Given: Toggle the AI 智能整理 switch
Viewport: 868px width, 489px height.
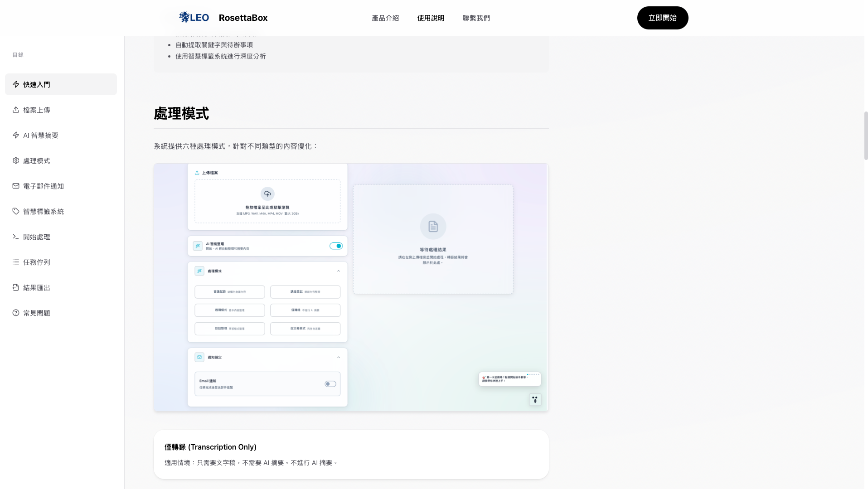Looking at the screenshot, I should 336,246.
